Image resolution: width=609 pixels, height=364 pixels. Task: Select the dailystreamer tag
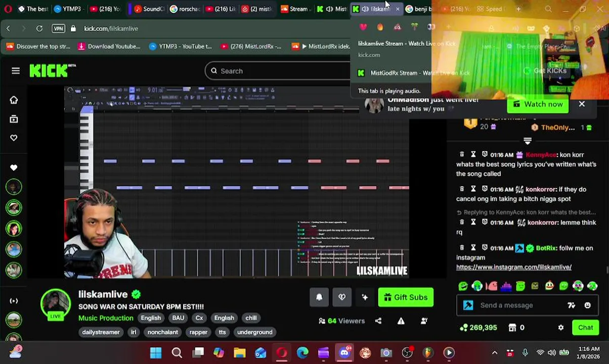(101, 332)
